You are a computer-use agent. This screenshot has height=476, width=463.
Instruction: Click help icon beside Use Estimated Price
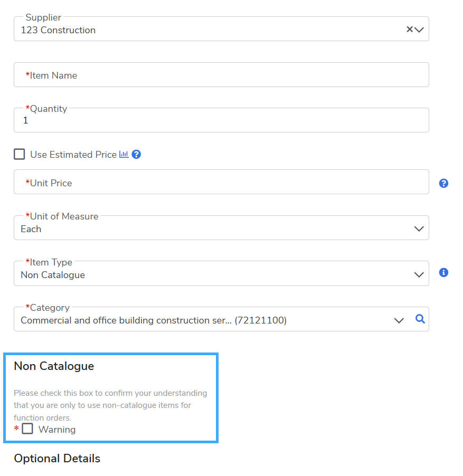136,155
